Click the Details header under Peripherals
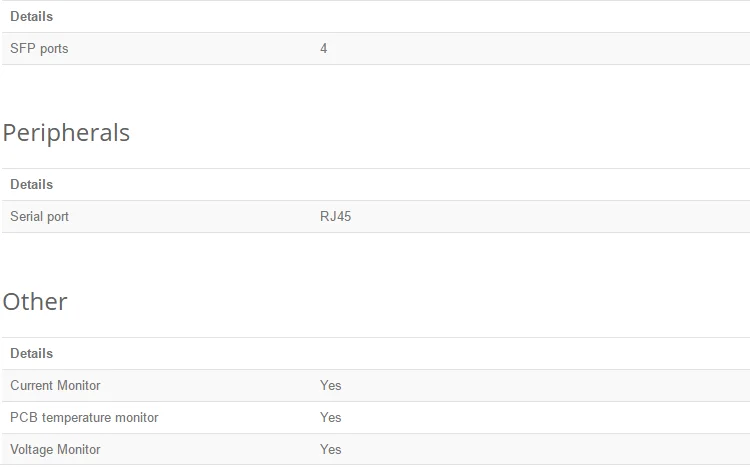The image size is (750, 467). (x=31, y=185)
